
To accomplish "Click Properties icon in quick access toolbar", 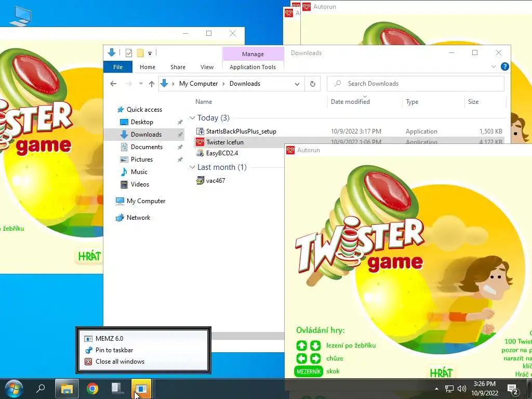I will click(129, 52).
